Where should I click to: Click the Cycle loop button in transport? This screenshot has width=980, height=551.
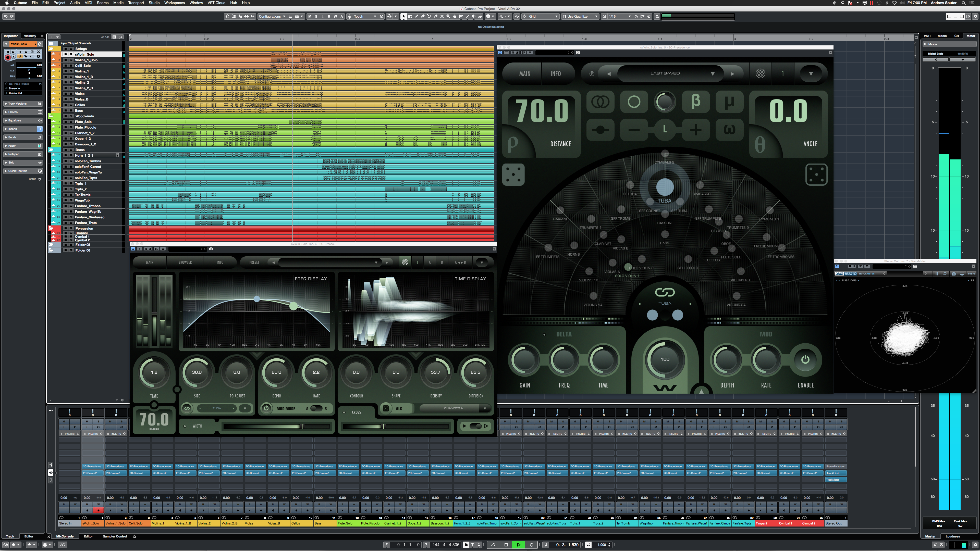pyautogui.click(x=493, y=545)
